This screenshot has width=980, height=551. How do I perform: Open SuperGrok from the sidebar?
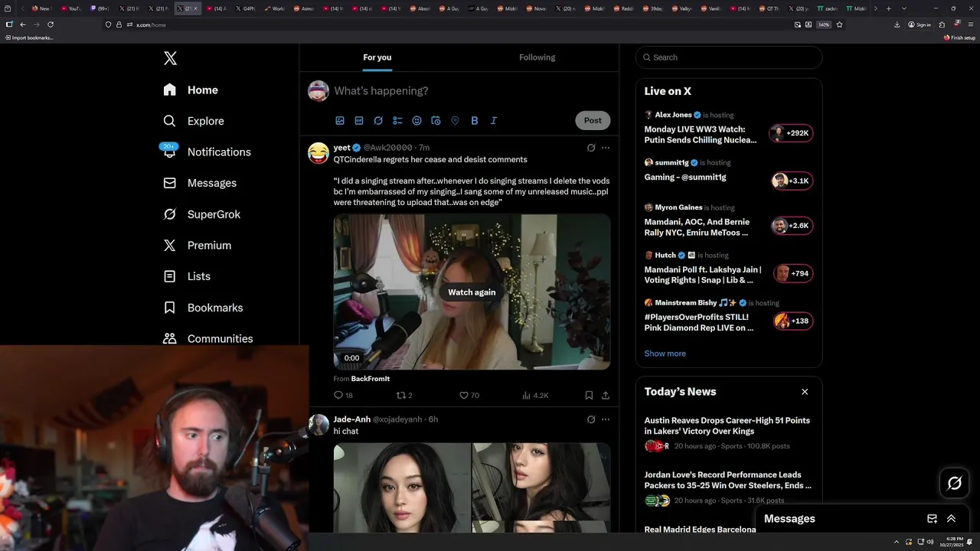pos(202,214)
